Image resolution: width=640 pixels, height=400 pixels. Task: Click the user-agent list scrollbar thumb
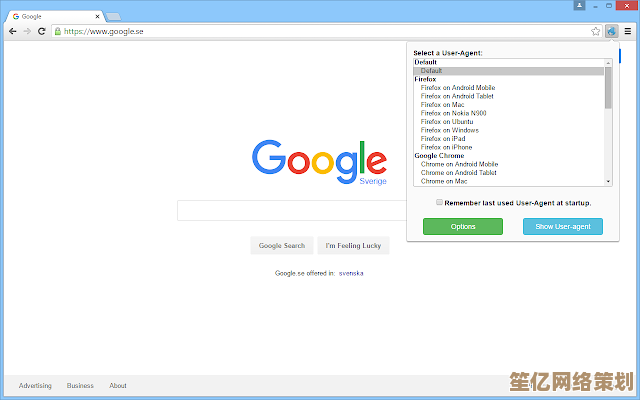point(608,88)
